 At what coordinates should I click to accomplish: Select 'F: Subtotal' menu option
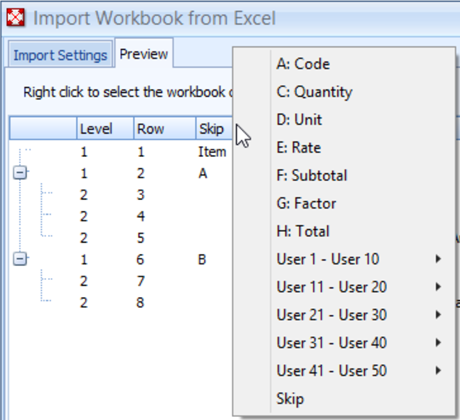tap(344, 175)
